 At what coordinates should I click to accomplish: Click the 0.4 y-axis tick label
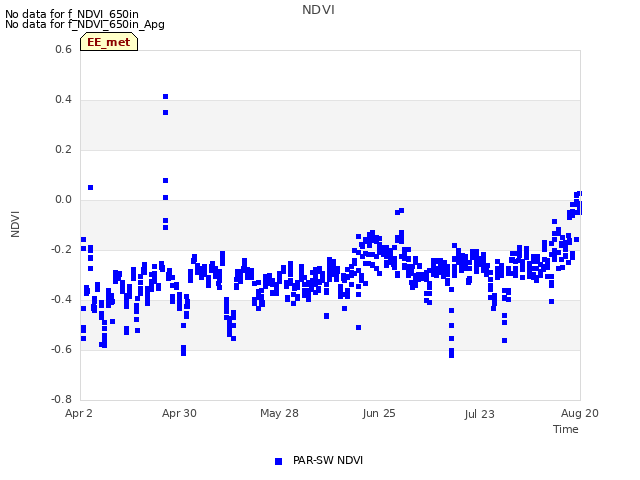[x=63, y=99]
